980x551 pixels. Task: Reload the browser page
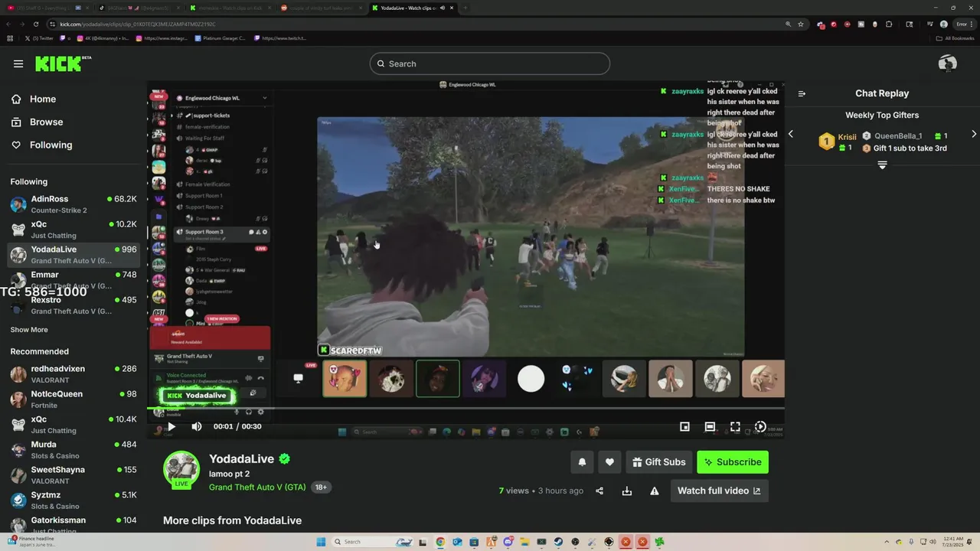point(35,24)
